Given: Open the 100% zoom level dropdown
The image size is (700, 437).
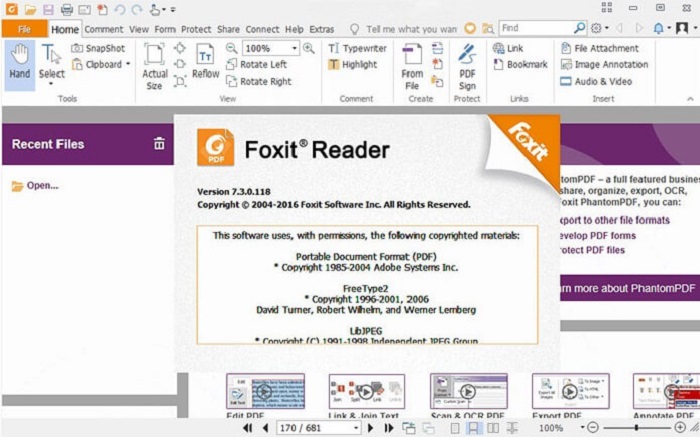Looking at the screenshot, I should coord(294,48).
